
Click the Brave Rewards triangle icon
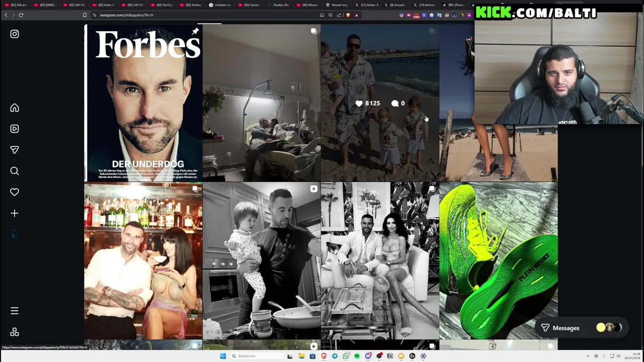(357, 15)
